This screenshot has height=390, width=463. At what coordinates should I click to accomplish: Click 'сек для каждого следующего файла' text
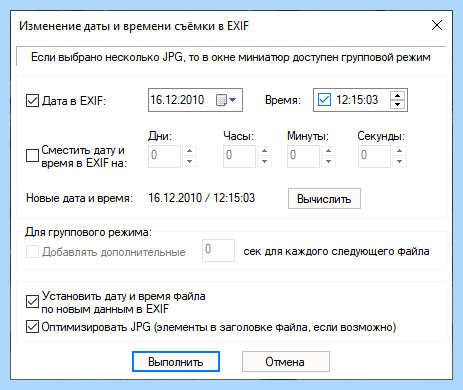coord(336,251)
